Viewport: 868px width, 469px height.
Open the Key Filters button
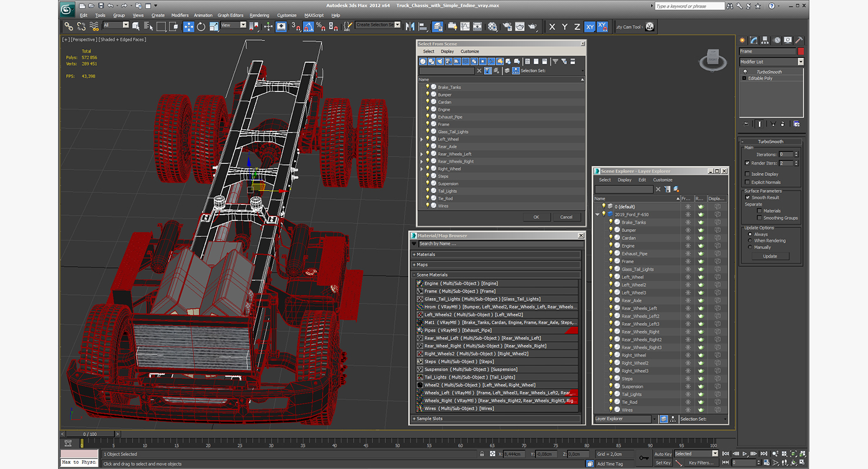[x=701, y=463]
